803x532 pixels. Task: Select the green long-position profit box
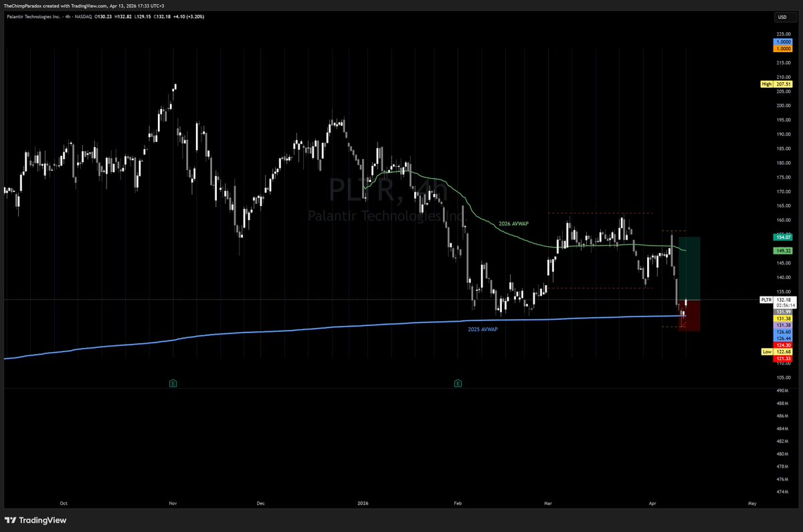tap(689, 268)
